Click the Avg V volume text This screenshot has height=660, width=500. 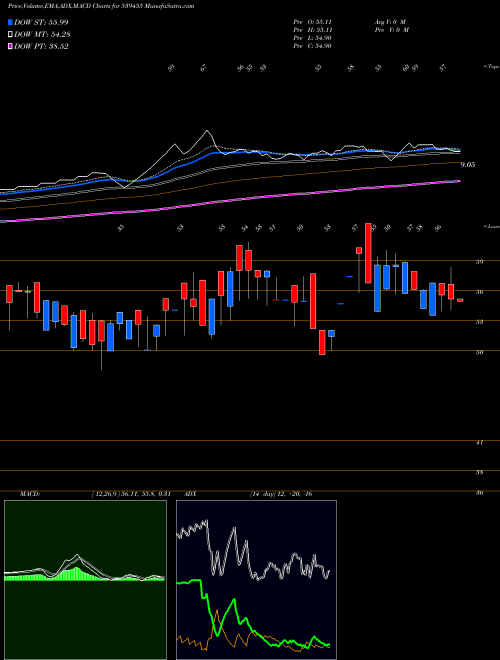(389, 22)
